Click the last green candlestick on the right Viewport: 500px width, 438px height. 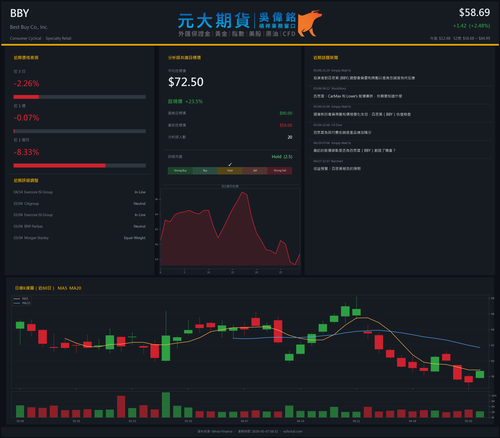tap(480, 374)
